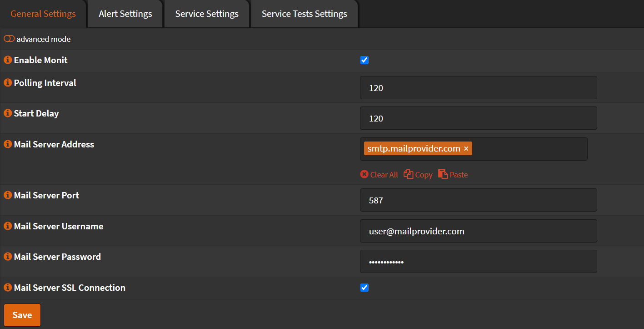Uncheck the Enable Monit checkbox
Viewport: 644px width, 329px height.
(364, 60)
